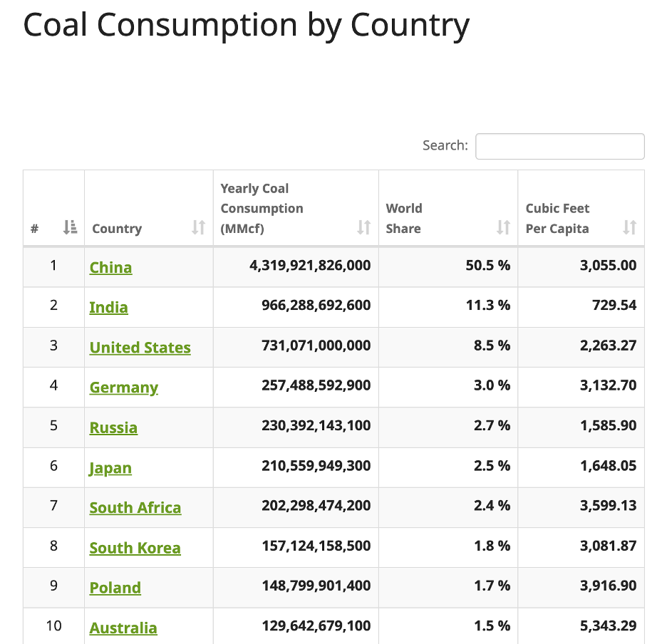Click inside the Search input box

click(x=559, y=146)
